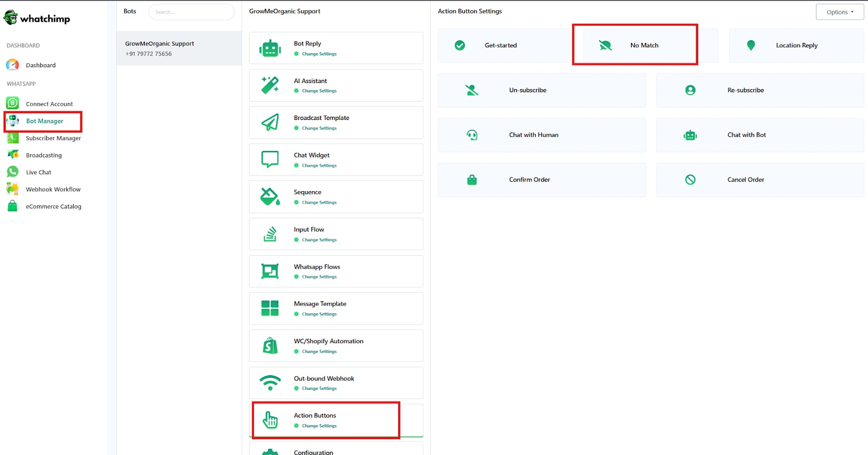
Task: Click the Bot Reply robot icon
Action: pyautogui.click(x=270, y=48)
